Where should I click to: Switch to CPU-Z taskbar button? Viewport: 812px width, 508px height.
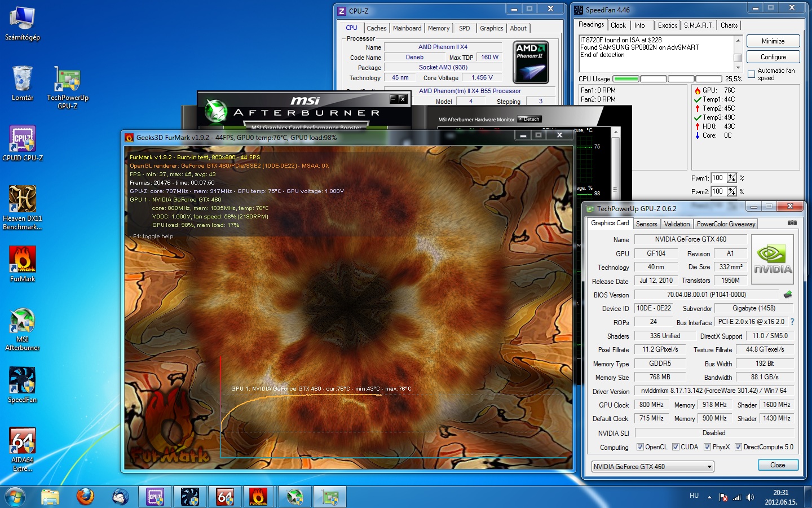pyautogui.click(x=155, y=497)
